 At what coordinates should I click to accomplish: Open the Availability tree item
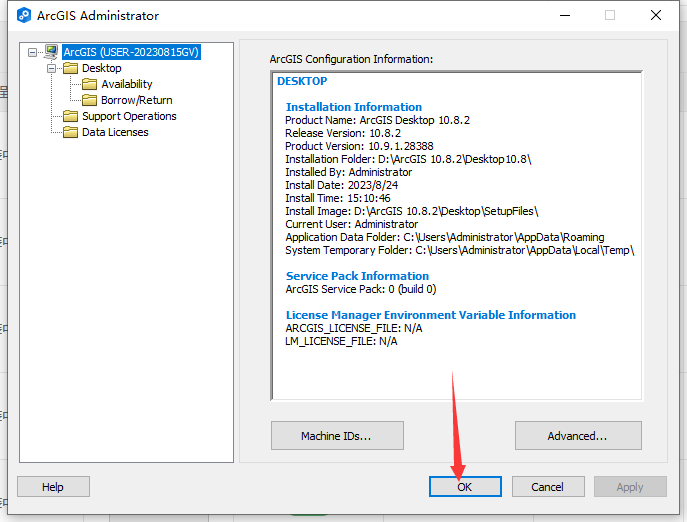[127, 84]
